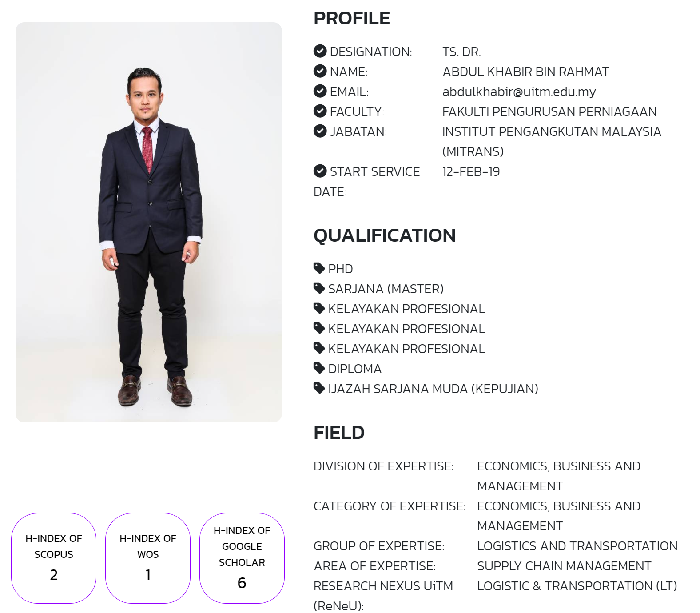Click the FIELD section heading

(x=339, y=433)
